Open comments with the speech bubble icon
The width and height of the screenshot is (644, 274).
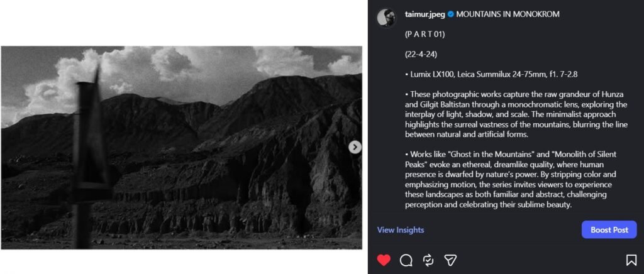(406, 260)
